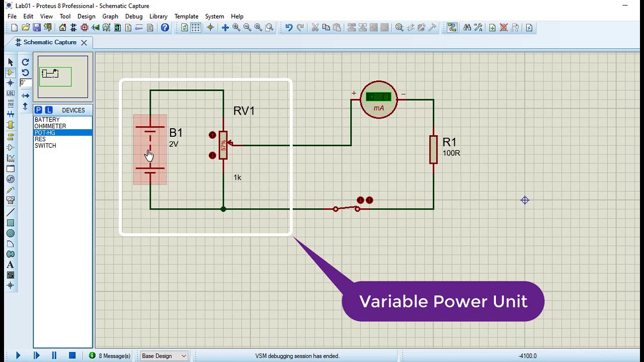Click the P pick devices button
The image size is (644, 362).
pyautogui.click(x=38, y=110)
